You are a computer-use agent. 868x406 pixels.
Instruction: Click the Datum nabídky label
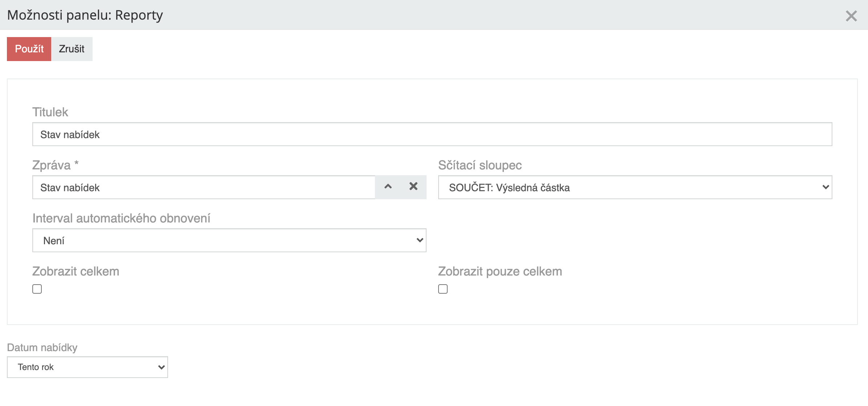(x=42, y=347)
